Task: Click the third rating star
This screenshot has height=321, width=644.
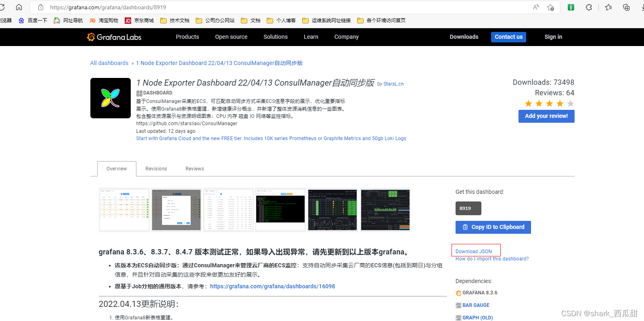Action: point(550,104)
